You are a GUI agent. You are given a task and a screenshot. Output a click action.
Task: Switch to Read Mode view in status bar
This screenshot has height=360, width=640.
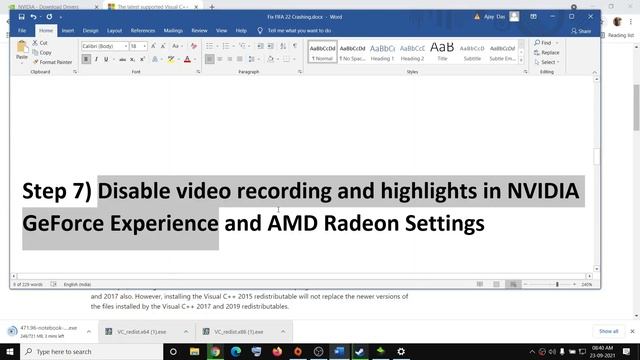click(x=480, y=284)
